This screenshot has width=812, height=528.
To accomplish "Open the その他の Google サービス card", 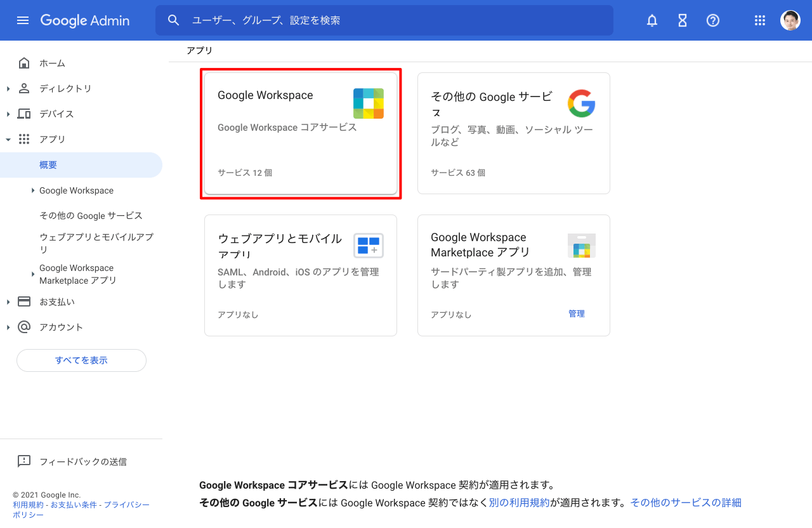I will point(514,133).
